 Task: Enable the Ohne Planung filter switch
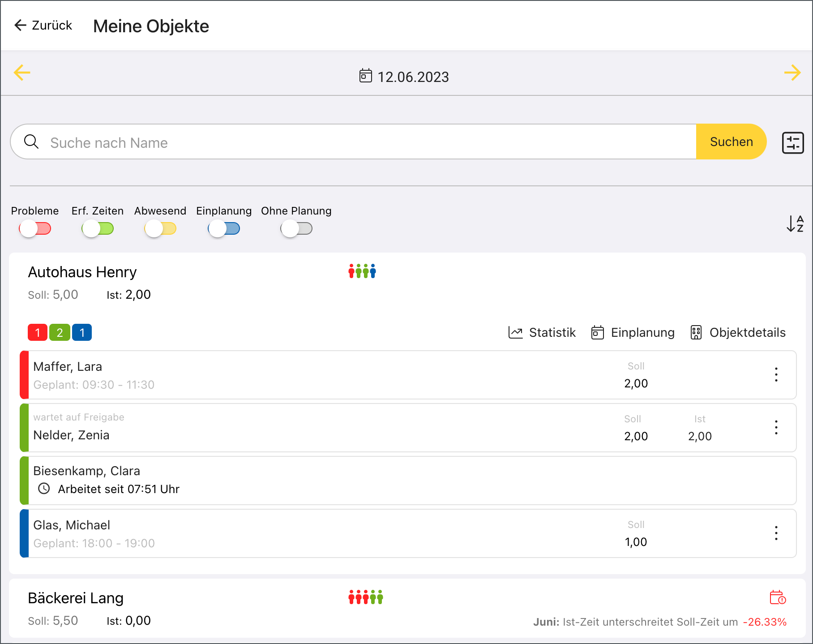click(x=296, y=229)
